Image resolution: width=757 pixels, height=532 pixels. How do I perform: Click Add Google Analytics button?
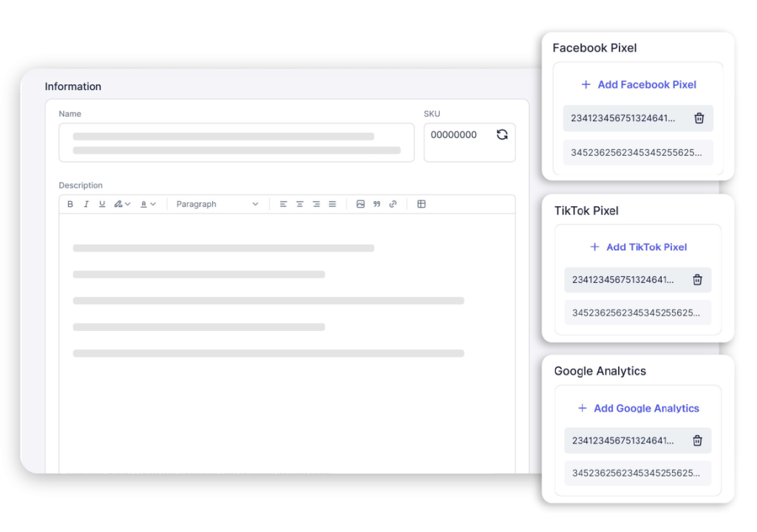tap(639, 408)
